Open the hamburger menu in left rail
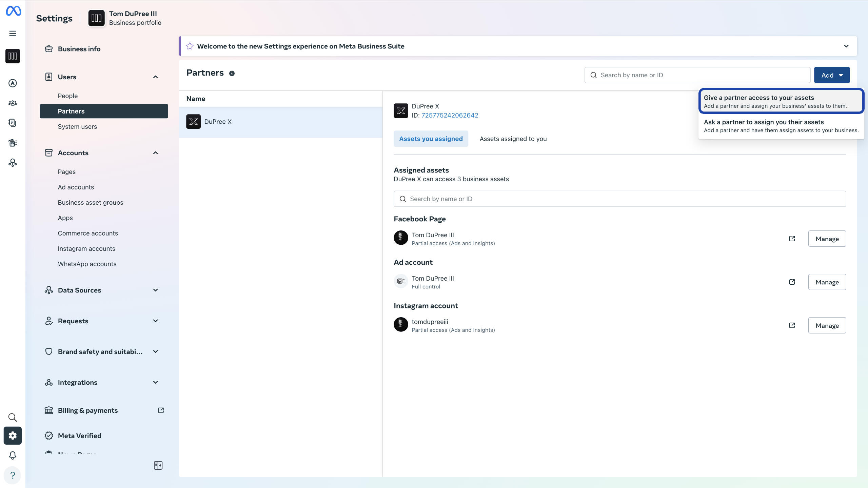The height and width of the screenshot is (488, 868). pyautogui.click(x=13, y=34)
